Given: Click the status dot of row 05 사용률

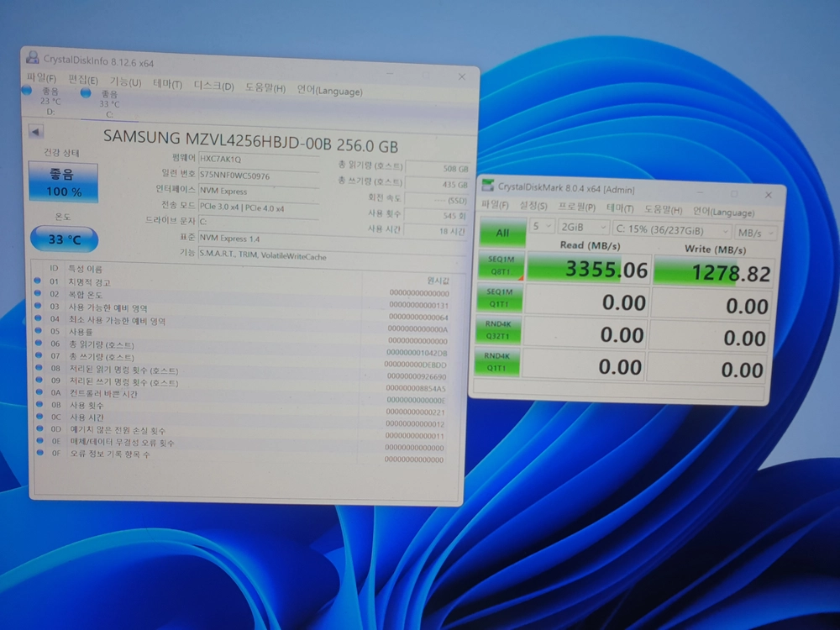Looking at the screenshot, I should [38, 330].
